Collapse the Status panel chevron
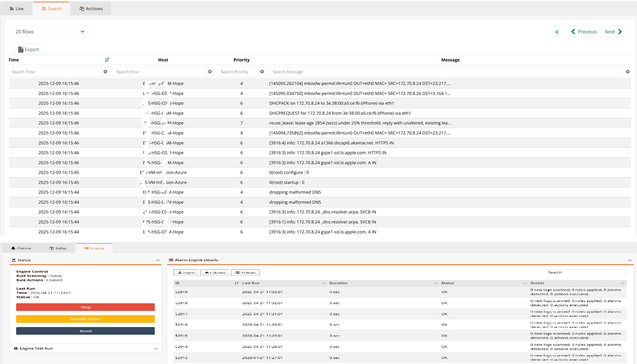Viewport: 637px width, 364px height. coord(158,260)
